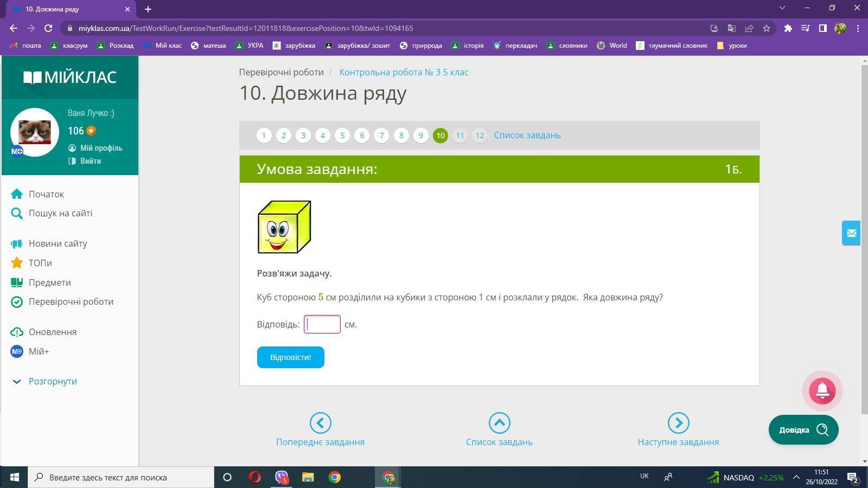Image resolution: width=868 pixels, height=488 pixels.
Task: Submit answer with Відповісти! button
Action: click(291, 357)
